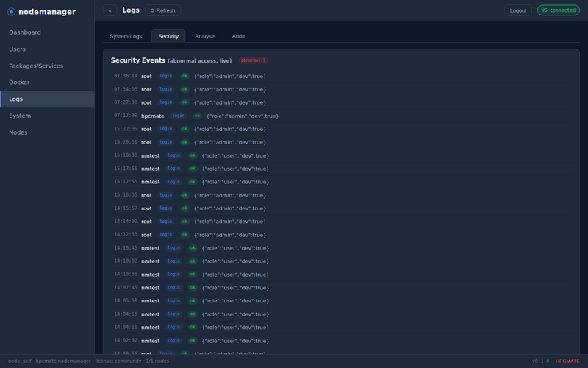The image size is (588, 368).
Task: Click ok badge on the 07:34:03 row
Action: [184, 89]
